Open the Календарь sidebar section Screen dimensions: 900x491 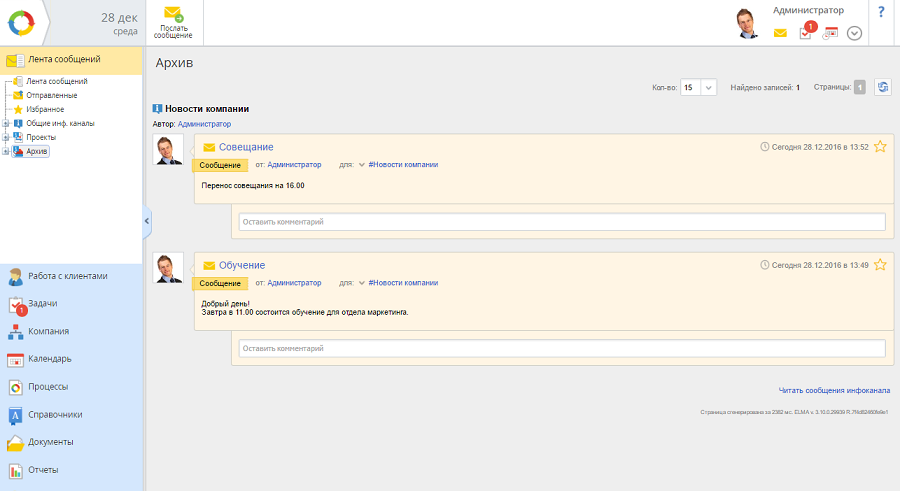pyautogui.click(x=49, y=359)
